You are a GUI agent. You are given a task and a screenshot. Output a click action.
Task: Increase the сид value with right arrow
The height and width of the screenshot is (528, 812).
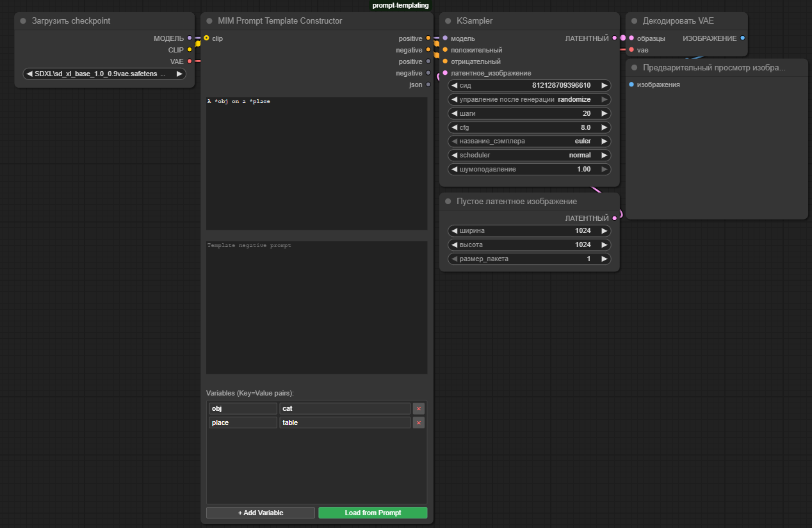point(604,85)
